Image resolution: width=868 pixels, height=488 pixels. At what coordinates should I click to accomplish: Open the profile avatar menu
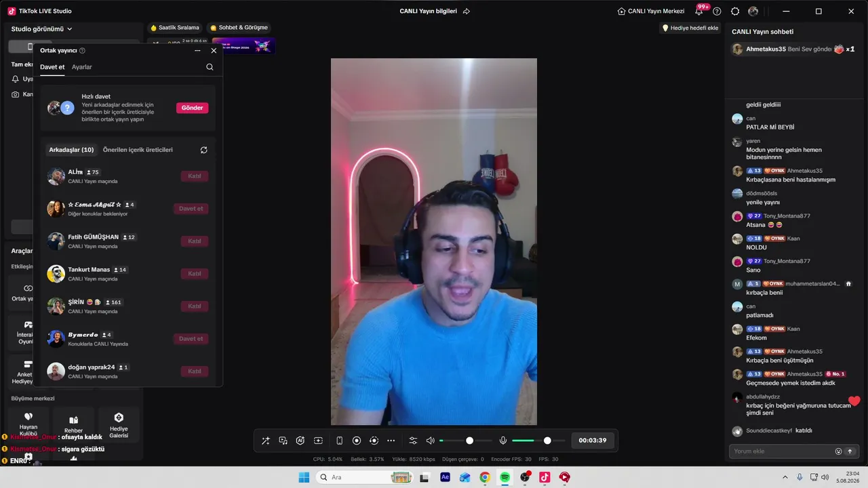coord(753,11)
